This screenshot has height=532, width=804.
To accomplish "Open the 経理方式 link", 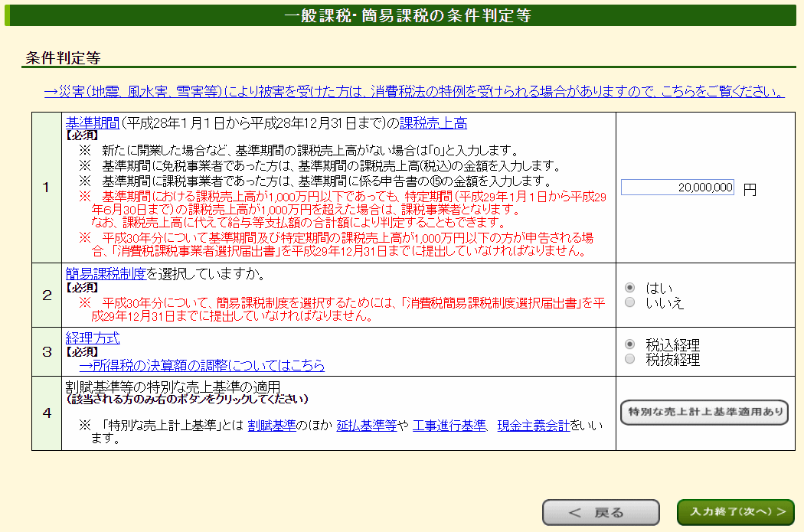I will coord(93,338).
